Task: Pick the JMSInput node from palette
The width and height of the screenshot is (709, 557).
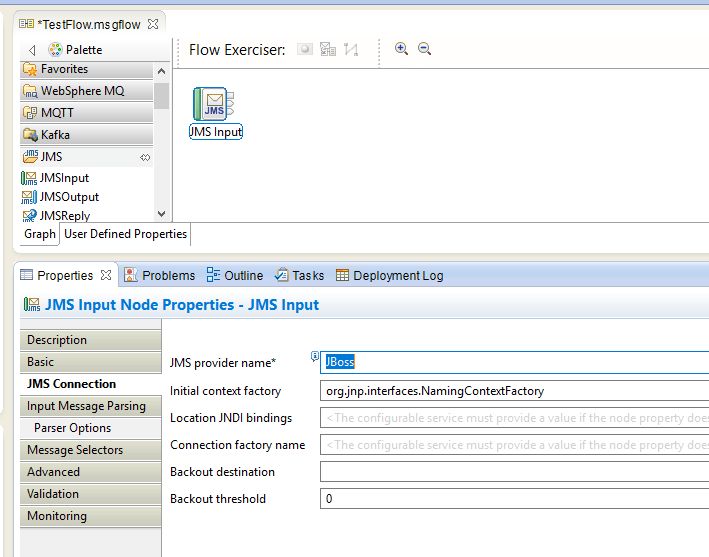Action: (x=55, y=178)
